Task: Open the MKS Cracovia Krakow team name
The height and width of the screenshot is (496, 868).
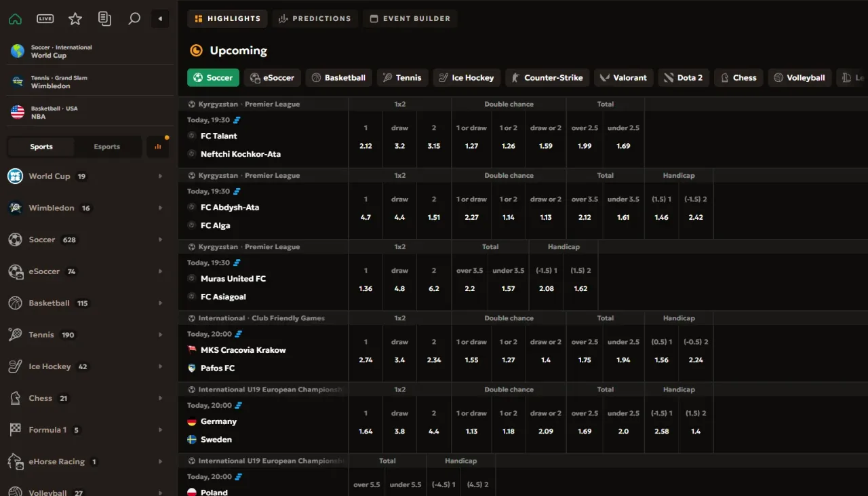Action: [243, 350]
